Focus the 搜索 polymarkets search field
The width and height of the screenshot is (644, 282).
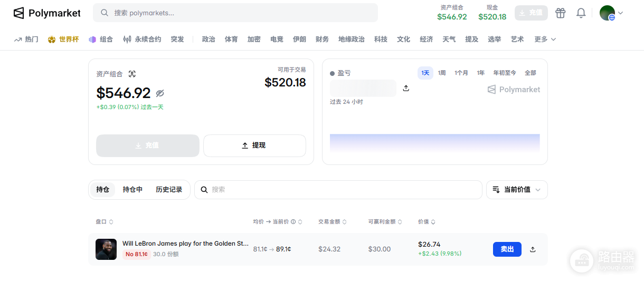pyautogui.click(x=235, y=13)
